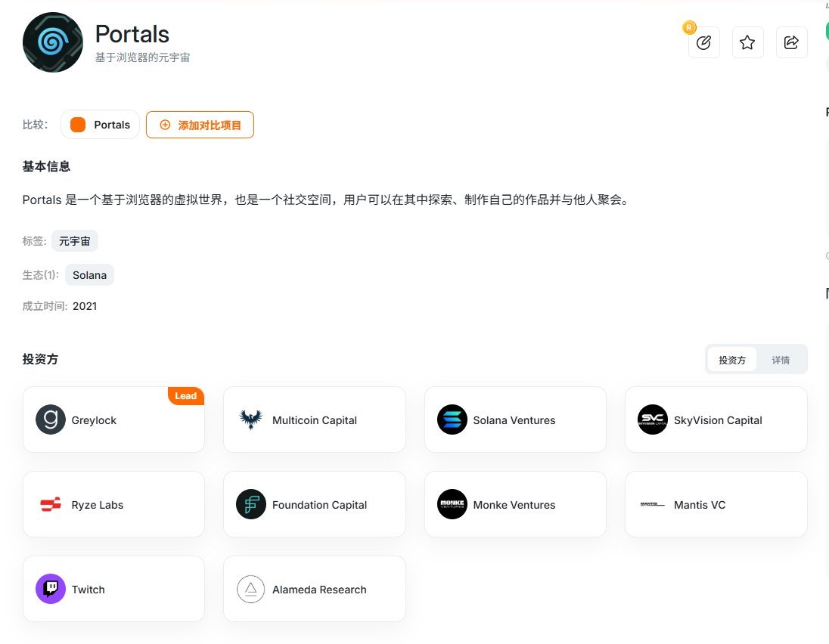The image size is (829, 644).
Task: Open the Foundation Capital card
Action: coord(315,504)
